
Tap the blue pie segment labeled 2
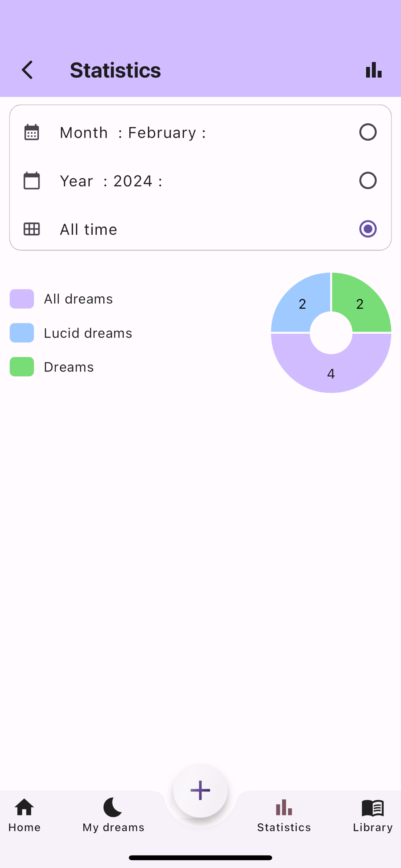[x=302, y=303]
